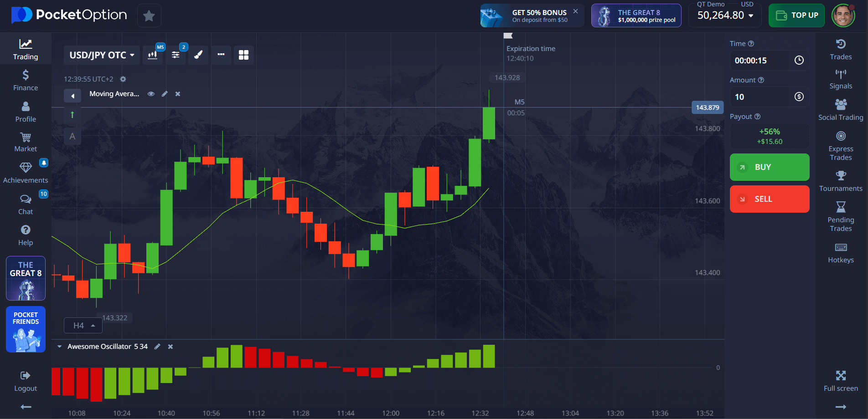Open chart time settings gear

tap(123, 79)
